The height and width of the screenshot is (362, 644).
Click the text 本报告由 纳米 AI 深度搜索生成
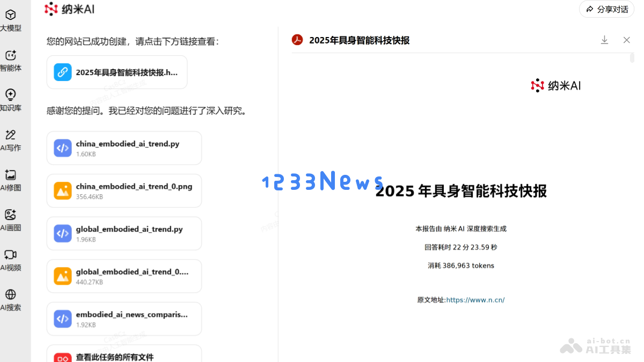pyautogui.click(x=461, y=228)
